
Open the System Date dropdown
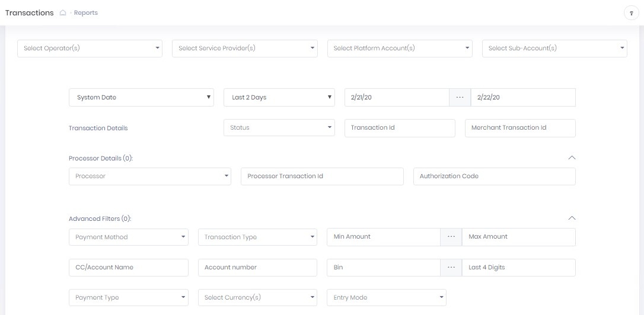pyautogui.click(x=141, y=98)
